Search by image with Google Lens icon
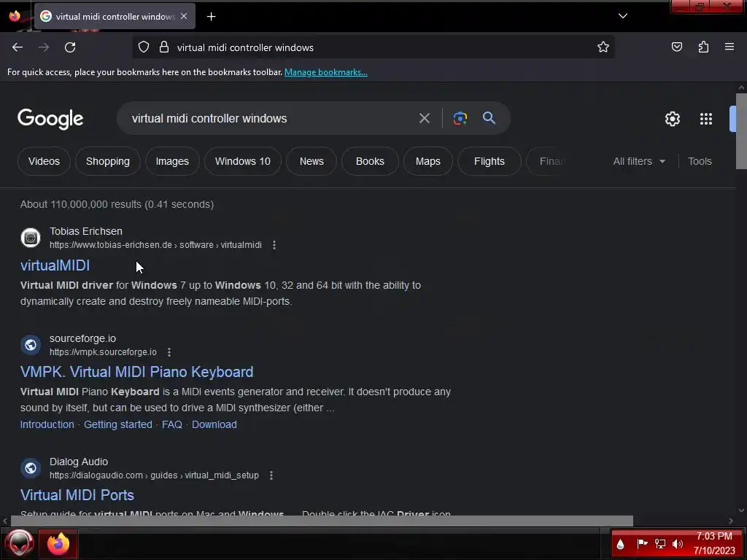 [x=460, y=118]
